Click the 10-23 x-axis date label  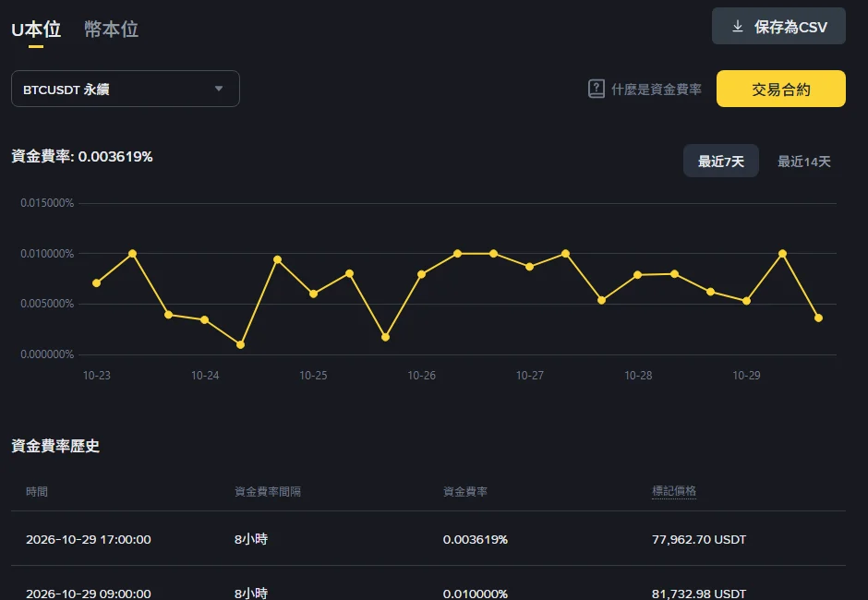[97, 376]
